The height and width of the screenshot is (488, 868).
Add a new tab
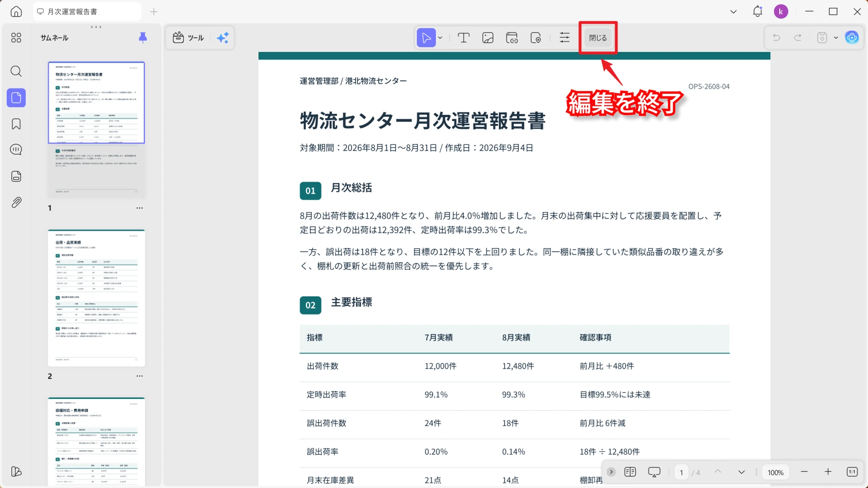click(x=154, y=11)
